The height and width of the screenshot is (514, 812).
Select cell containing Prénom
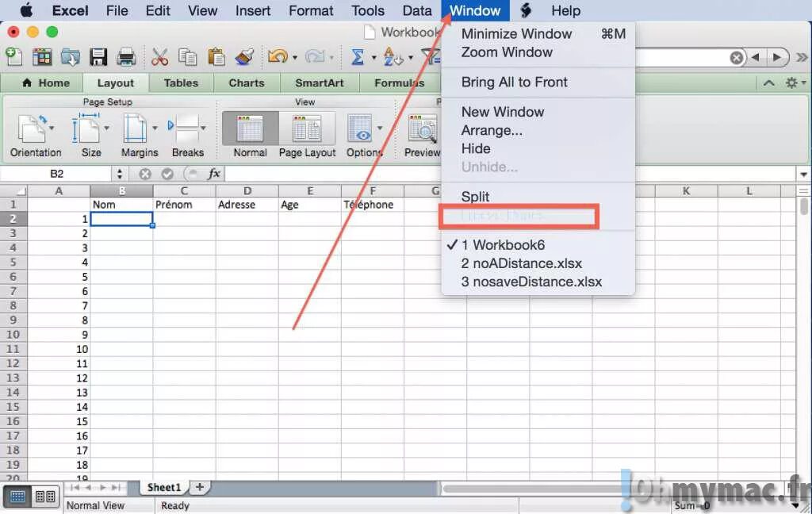click(x=184, y=205)
